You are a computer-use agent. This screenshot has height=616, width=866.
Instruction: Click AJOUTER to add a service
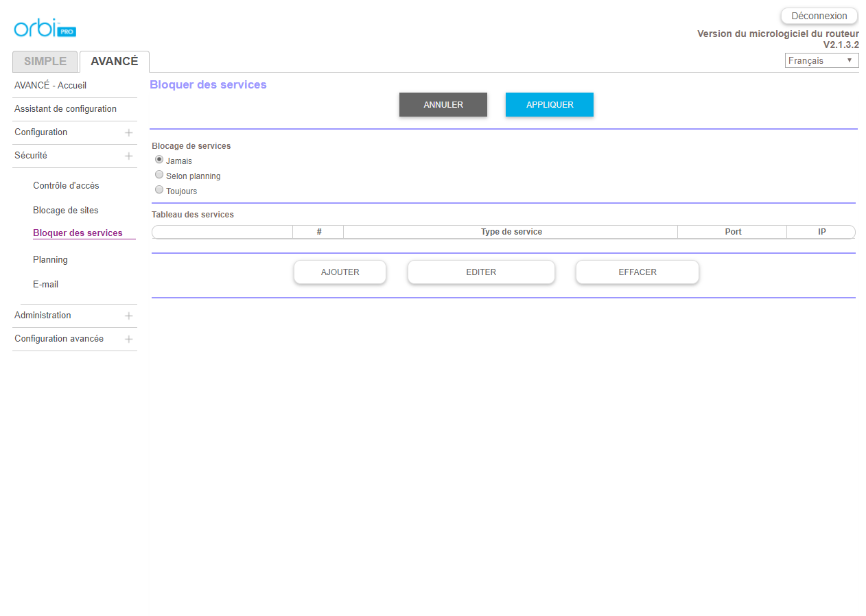click(340, 272)
